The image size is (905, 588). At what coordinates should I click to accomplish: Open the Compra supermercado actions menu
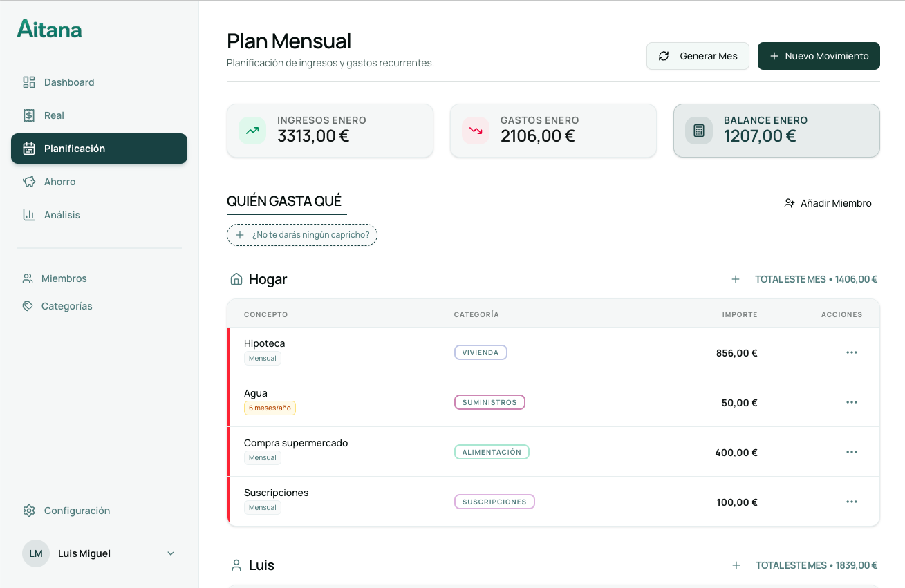point(851,452)
